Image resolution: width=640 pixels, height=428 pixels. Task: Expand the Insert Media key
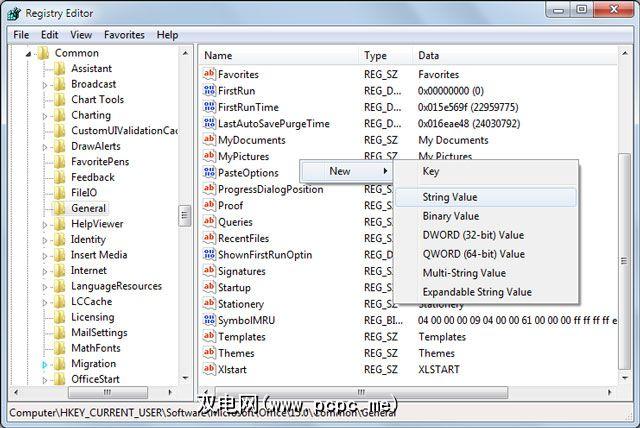pos(44,255)
